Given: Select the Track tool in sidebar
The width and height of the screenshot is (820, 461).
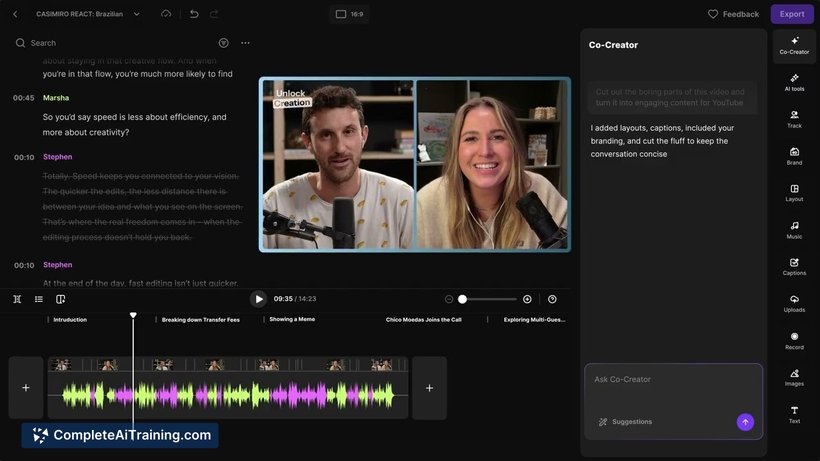Looking at the screenshot, I should (x=794, y=119).
